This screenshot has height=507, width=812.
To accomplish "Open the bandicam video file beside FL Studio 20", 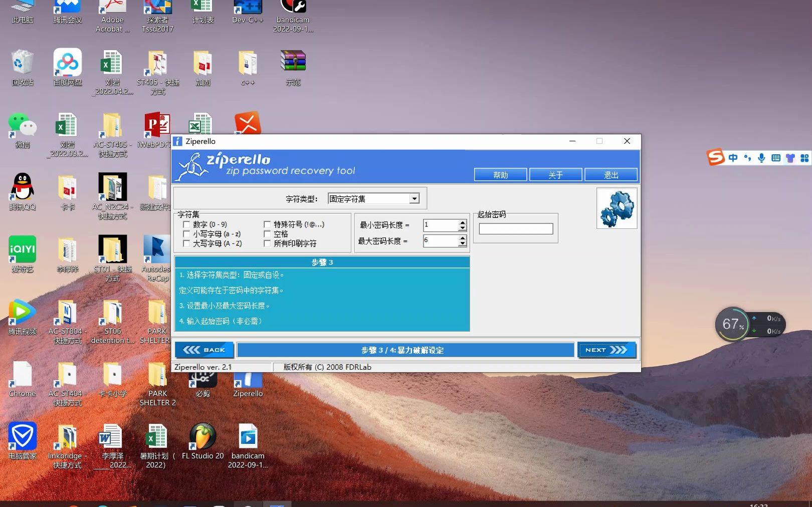I will click(x=248, y=446).
